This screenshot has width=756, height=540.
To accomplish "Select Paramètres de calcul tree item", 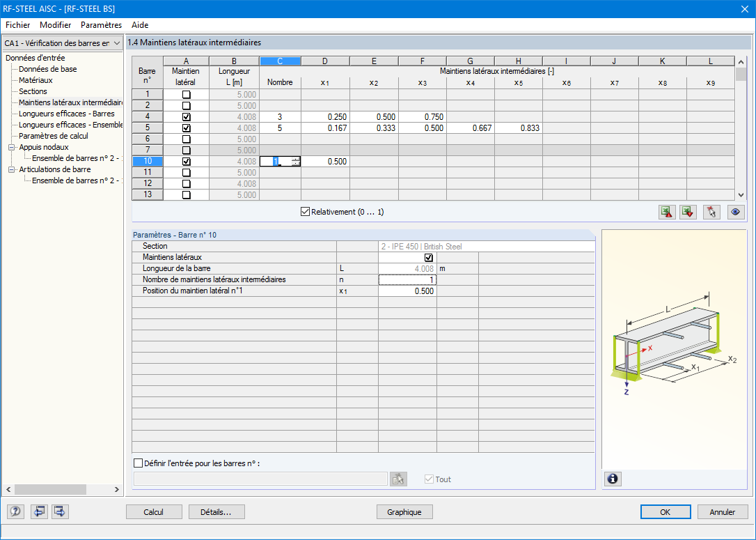I will (x=54, y=136).
